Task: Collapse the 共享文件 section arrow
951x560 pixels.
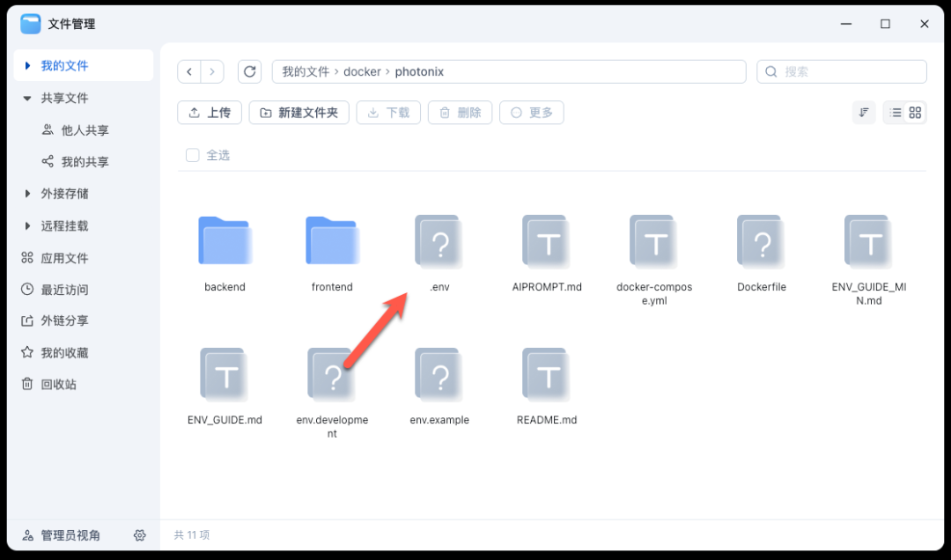Action: click(x=28, y=99)
